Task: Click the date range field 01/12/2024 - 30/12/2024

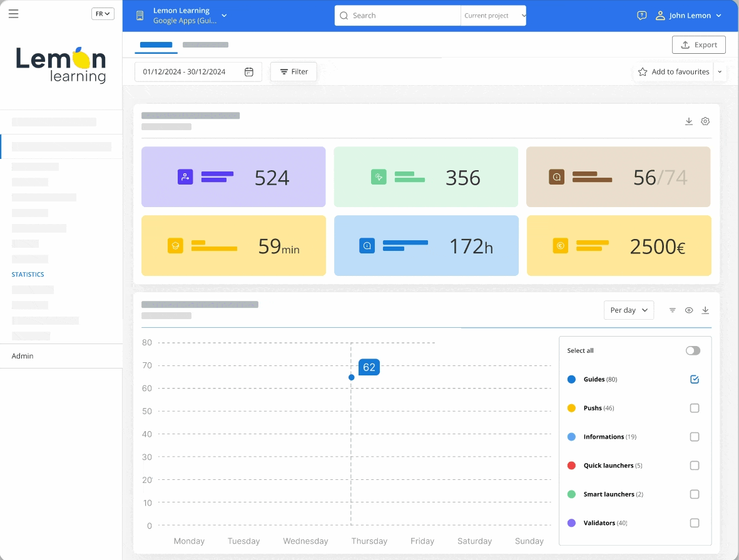Action: click(198, 72)
